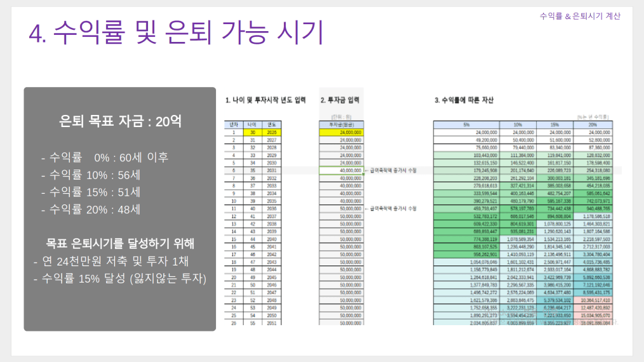644x362 pixels.
Task: Select the slide title '4. 수익률 및 은퇴 가능 시기'
Action: (176, 32)
